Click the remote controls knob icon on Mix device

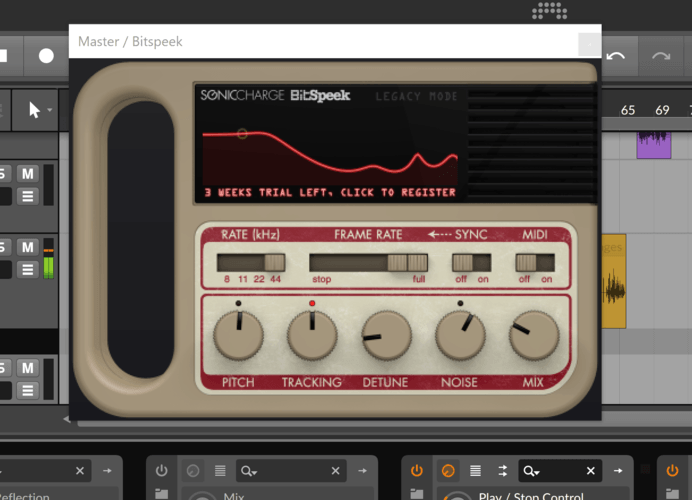[x=193, y=471]
